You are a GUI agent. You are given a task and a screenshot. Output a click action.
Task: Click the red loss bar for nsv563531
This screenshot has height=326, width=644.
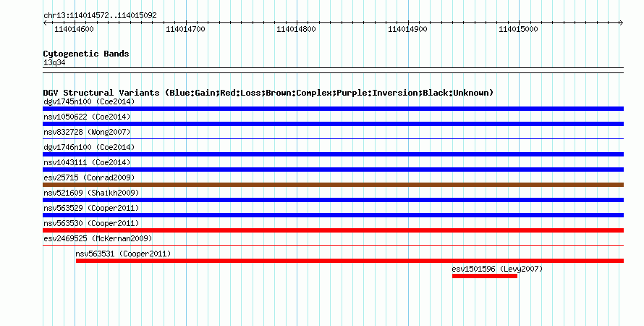350,261
